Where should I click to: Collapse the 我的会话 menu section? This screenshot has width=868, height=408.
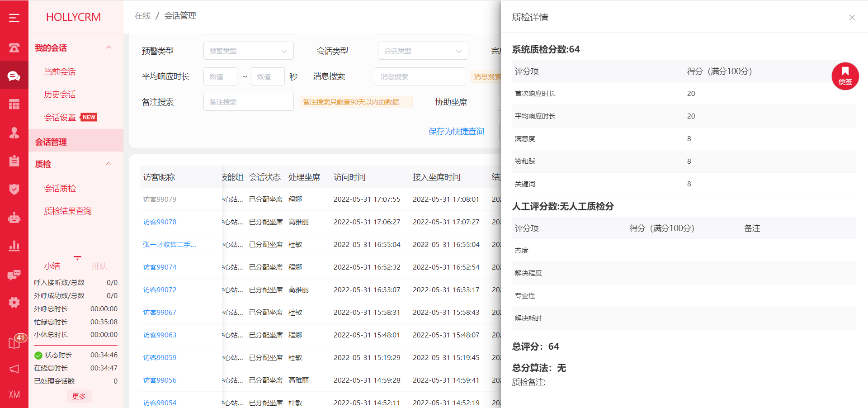click(108, 47)
